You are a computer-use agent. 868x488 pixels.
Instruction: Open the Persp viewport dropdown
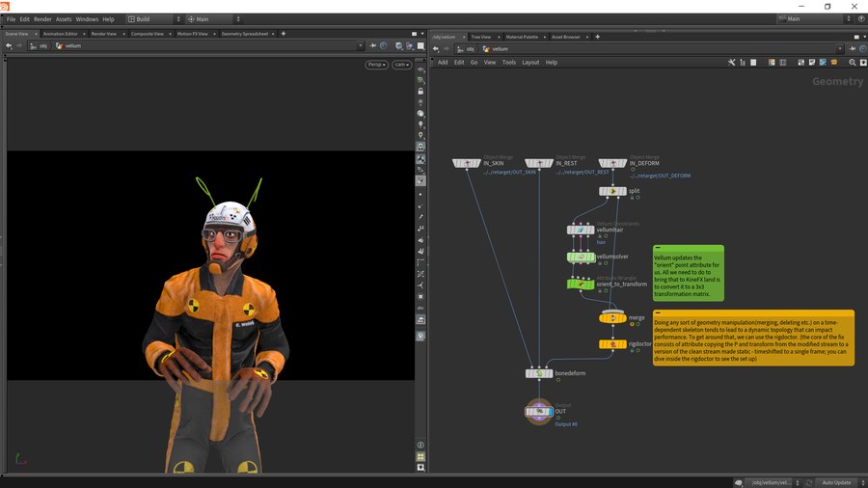[x=376, y=65]
